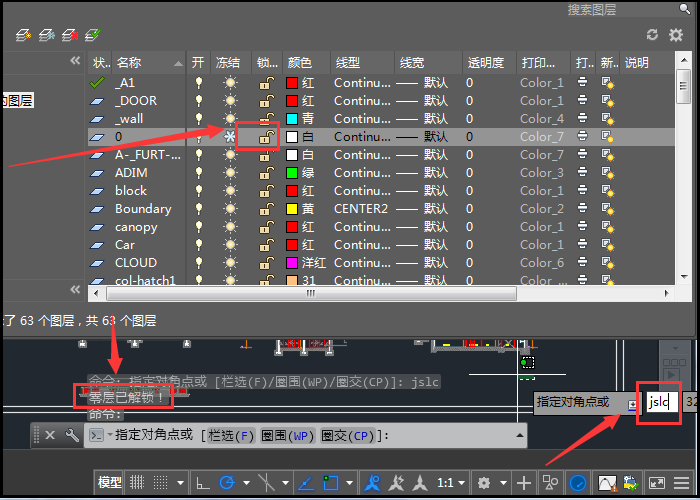Click New Layer Frozen in Viewports icon
Viewport: 700px width, 500px height.
tap(46, 35)
